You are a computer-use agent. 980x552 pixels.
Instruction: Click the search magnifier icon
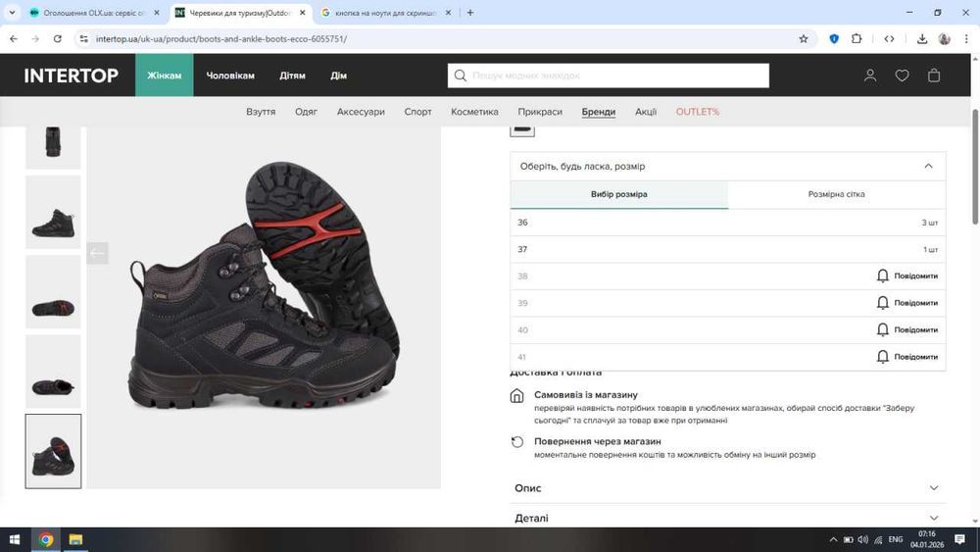[460, 75]
